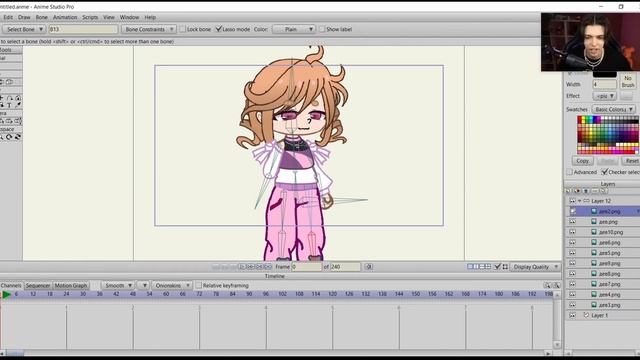Screen dimensions: 640x360
Task: Enable the Show label checkbox
Action: coord(322,29)
